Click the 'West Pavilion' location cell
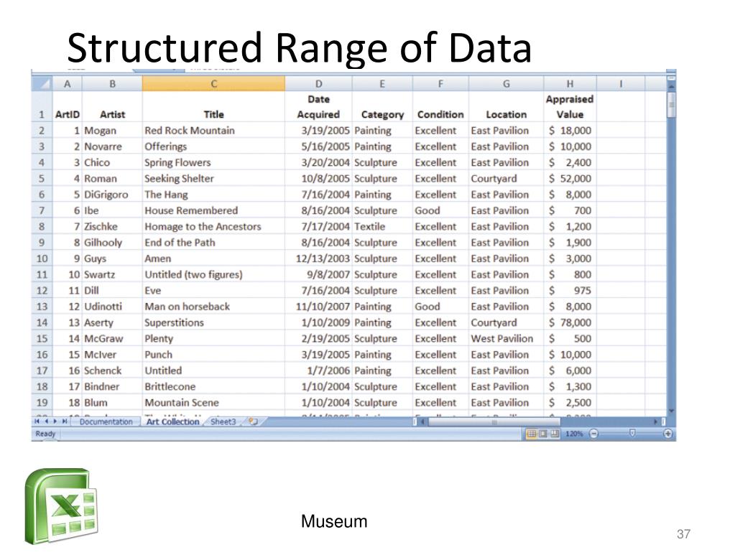Viewport: 735px width, 560px height. tap(507, 339)
